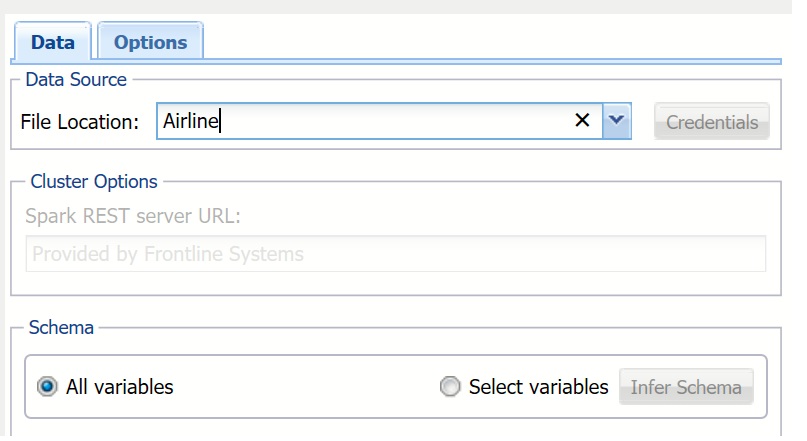Click the "Select variables" option text
This screenshot has height=441, width=807.
point(538,387)
